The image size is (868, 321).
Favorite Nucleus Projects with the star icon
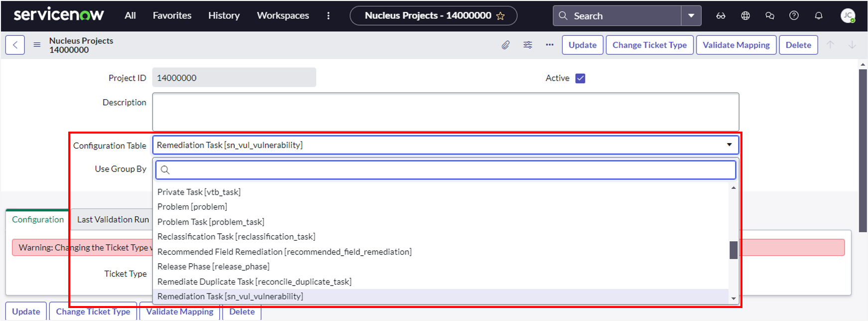(x=501, y=16)
